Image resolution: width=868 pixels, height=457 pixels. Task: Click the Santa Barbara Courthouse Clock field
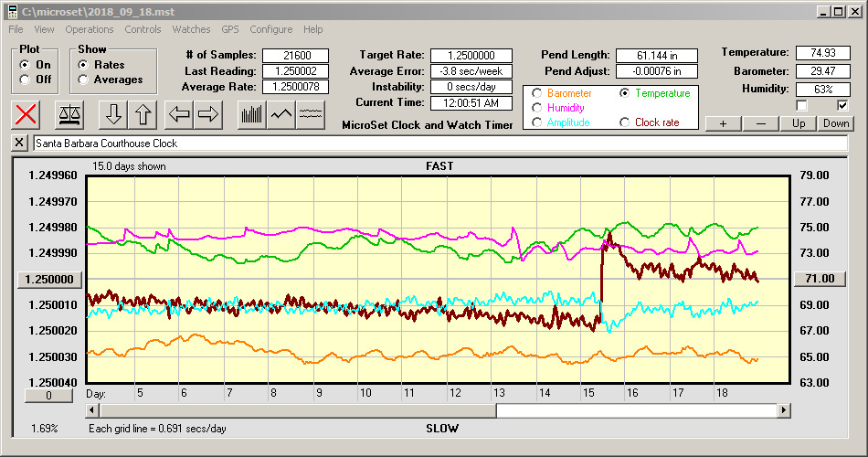click(x=439, y=143)
